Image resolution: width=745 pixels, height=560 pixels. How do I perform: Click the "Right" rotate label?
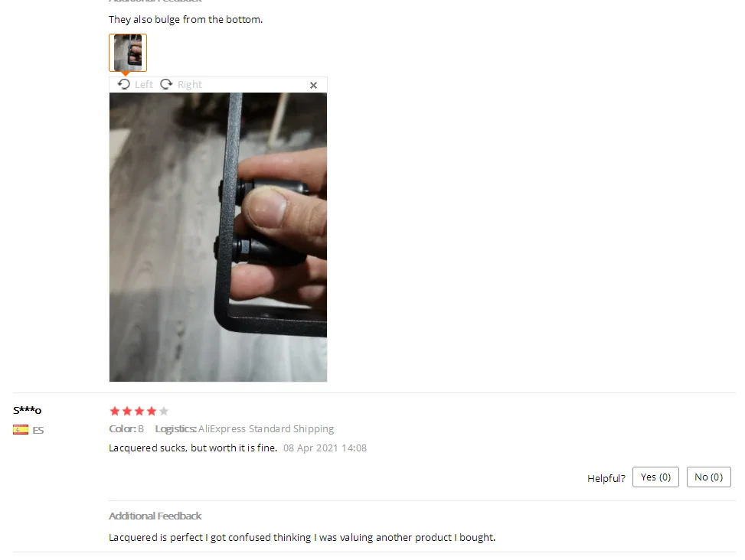pyautogui.click(x=190, y=84)
